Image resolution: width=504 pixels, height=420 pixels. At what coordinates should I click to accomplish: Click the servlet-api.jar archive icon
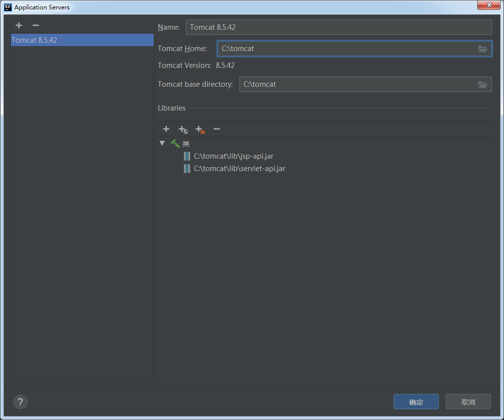click(x=187, y=169)
